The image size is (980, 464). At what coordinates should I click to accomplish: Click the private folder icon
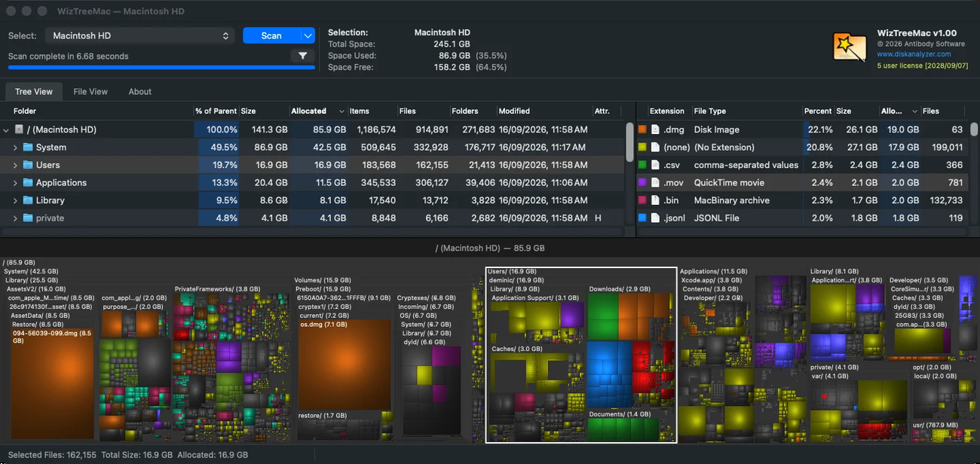[x=28, y=218]
